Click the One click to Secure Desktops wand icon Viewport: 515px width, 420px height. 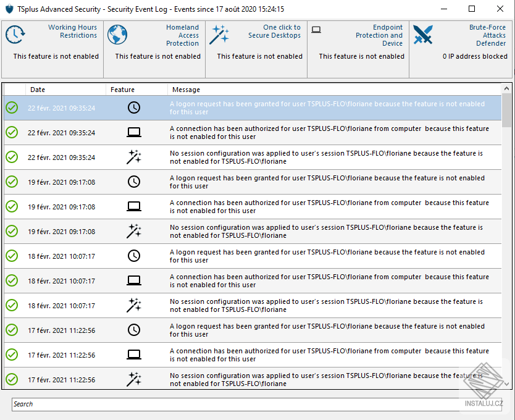pyautogui.click(x=219, y=35)
